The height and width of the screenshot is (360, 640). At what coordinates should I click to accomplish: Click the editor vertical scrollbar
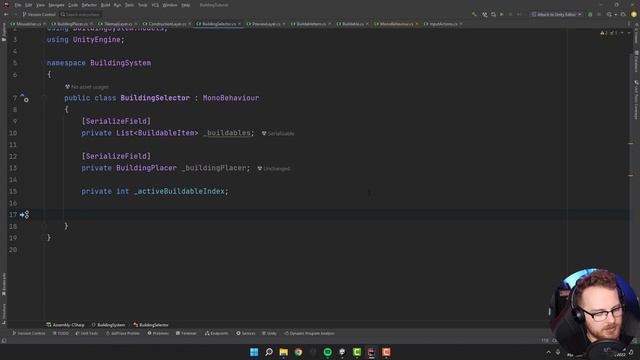[631, 176]
